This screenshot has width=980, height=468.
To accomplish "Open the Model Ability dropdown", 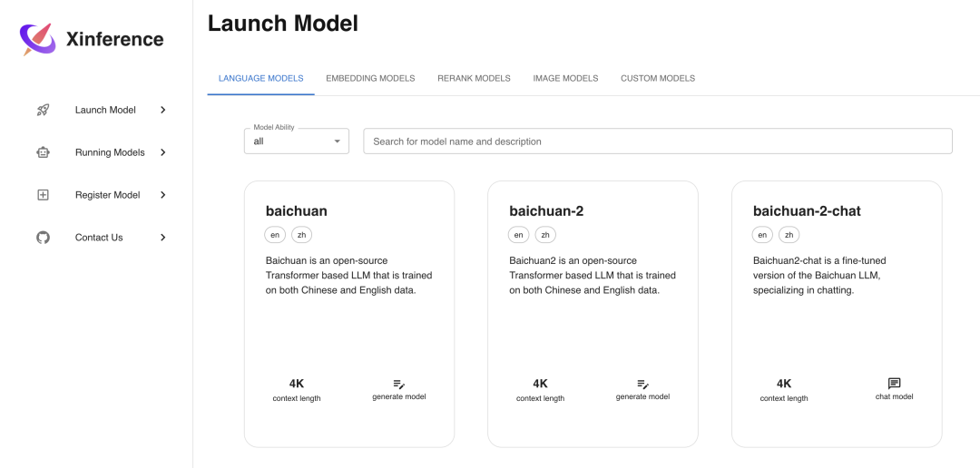I will (296, 141).
